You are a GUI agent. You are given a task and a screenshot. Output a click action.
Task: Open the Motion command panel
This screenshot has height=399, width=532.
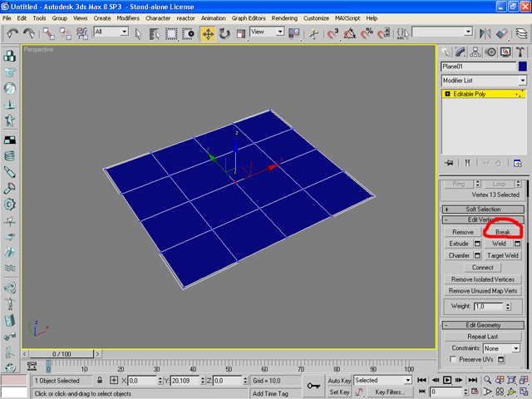[490, 52]
